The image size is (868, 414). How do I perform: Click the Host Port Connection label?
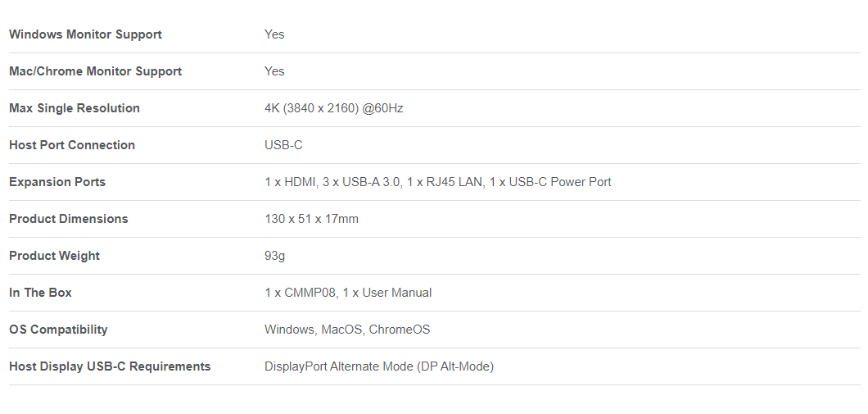72,145
